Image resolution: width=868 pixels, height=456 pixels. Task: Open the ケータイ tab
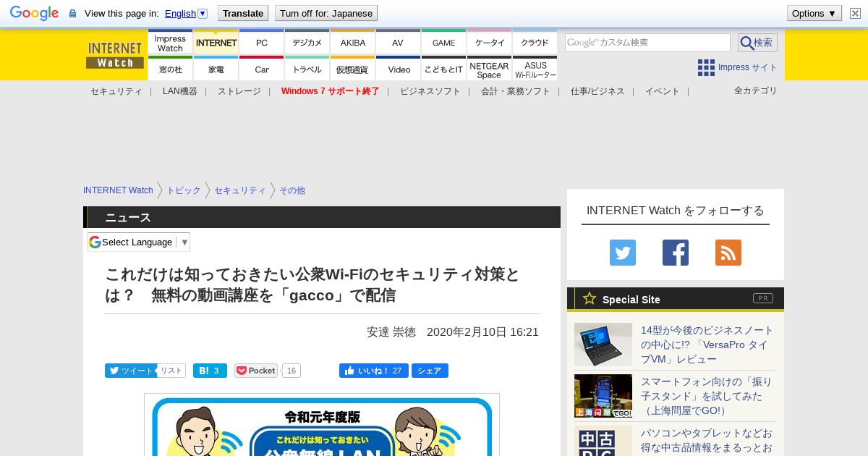pos(490,43)
